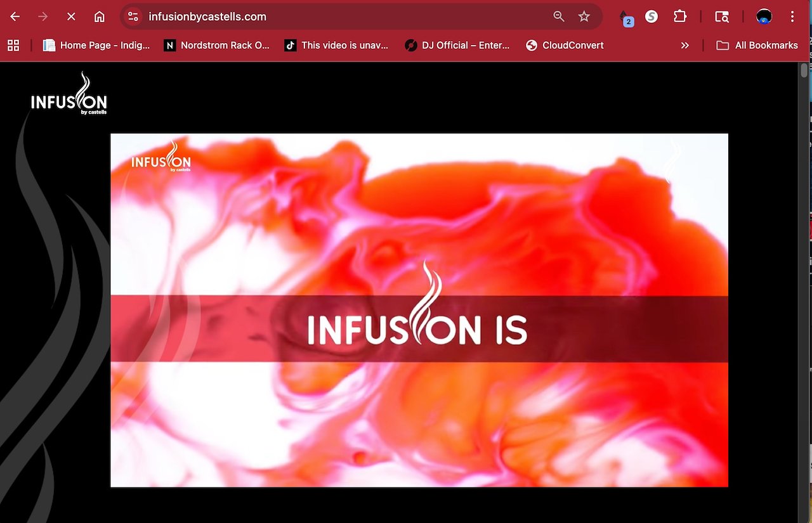
Task: Open the extension with badge 2
Action: click(624, 17)
